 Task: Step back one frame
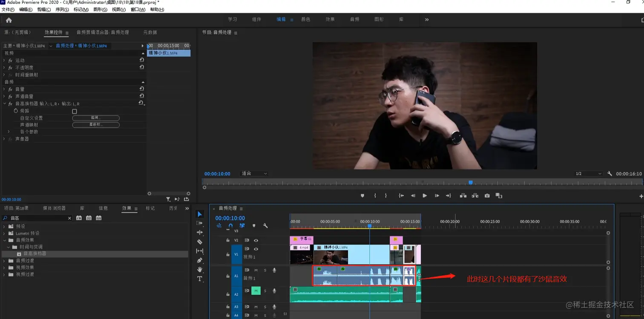[x=413, y=195]
